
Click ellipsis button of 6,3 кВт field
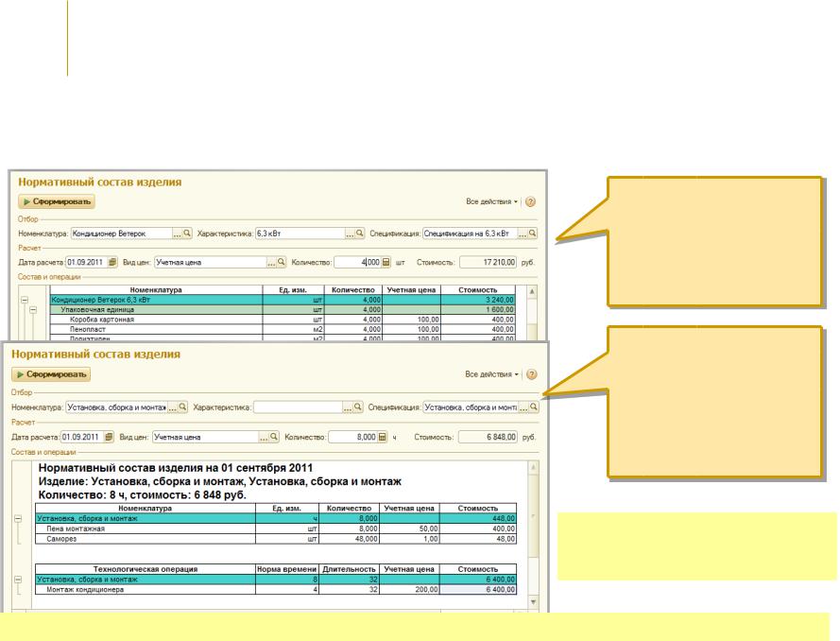point(350,234)
